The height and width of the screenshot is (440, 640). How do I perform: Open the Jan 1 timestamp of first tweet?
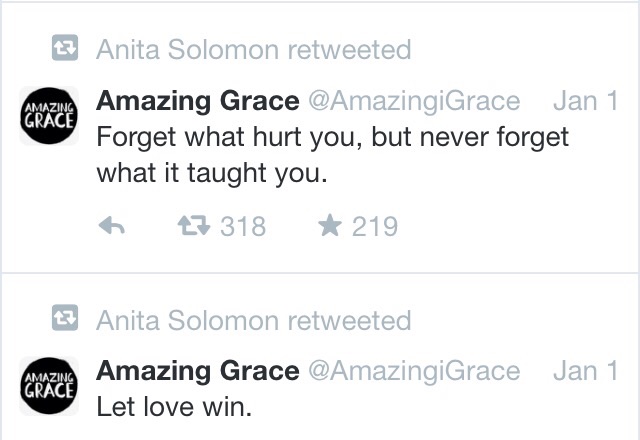point(586,101)
